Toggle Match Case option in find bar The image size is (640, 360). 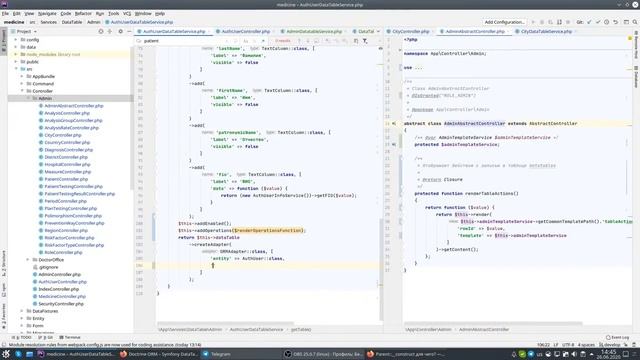pos(246,41)
